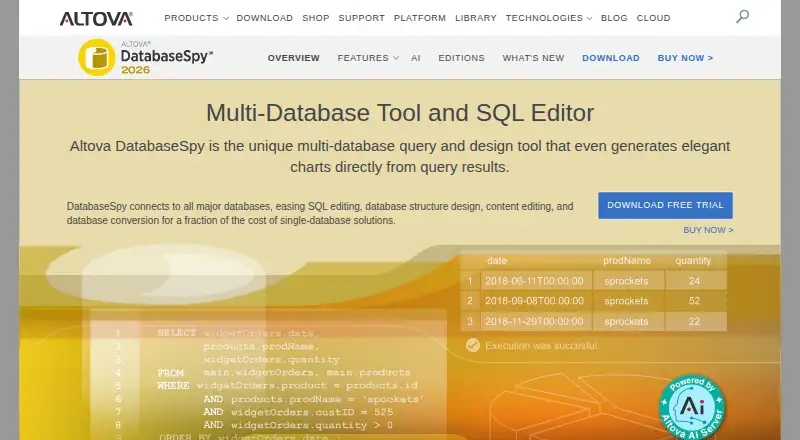
Task: Select the Overview tab
Action: (x=294, y=58)
